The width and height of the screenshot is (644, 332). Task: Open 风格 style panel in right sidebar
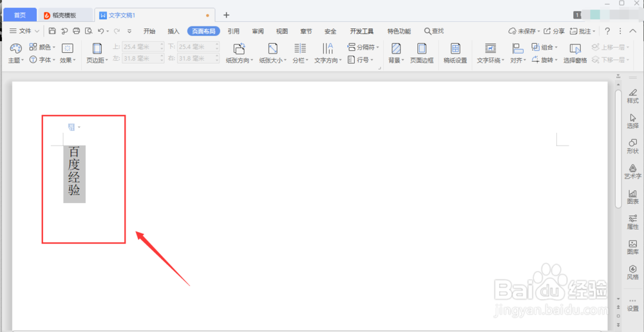coord(632,273)
